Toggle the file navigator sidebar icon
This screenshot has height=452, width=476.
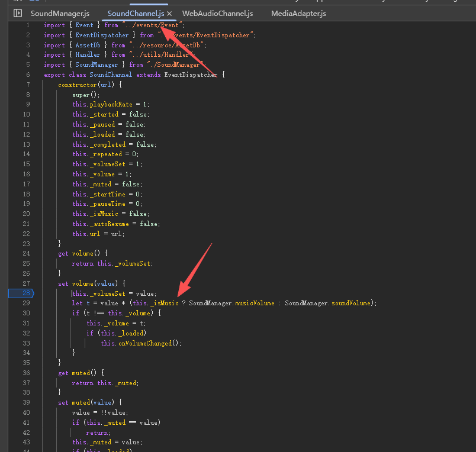[x=18, y=13]
